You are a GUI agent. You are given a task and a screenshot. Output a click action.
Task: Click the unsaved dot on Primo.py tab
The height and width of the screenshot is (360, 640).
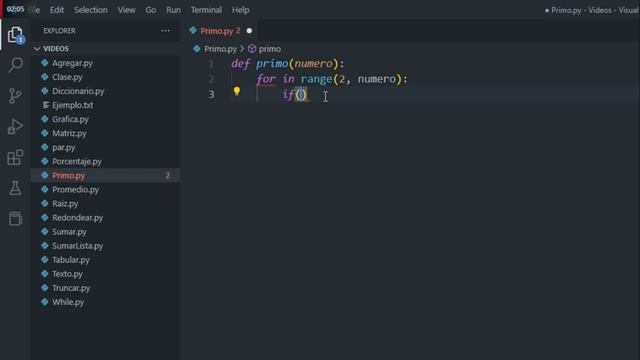click(249, 31)
